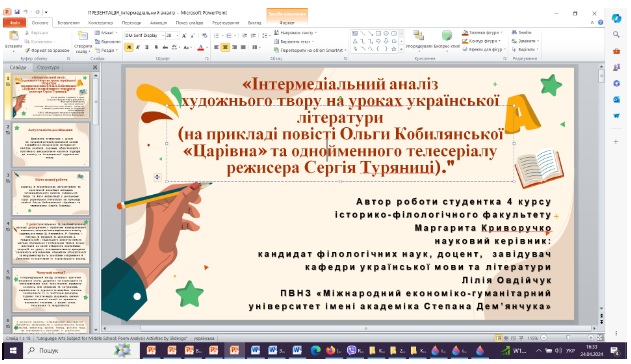Click the zoom slider in status bar
The height and width of the screenshot is (364, 631).
pyautogui.click(x=567, y=338)
